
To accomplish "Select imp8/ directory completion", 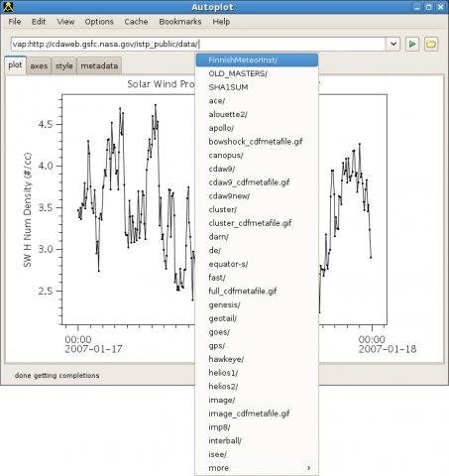I will [x=257, y=427].
